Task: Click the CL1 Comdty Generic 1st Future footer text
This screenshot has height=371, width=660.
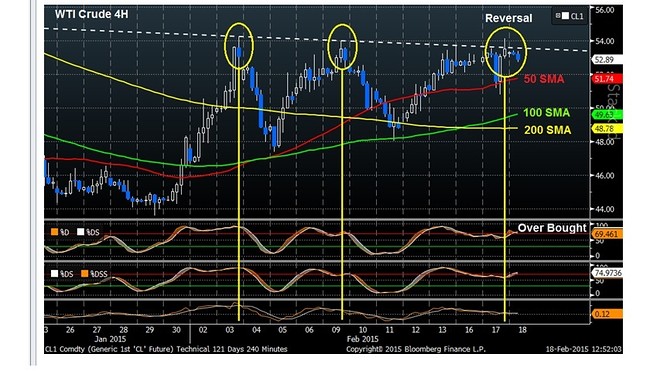Action: tap(166, 349)
